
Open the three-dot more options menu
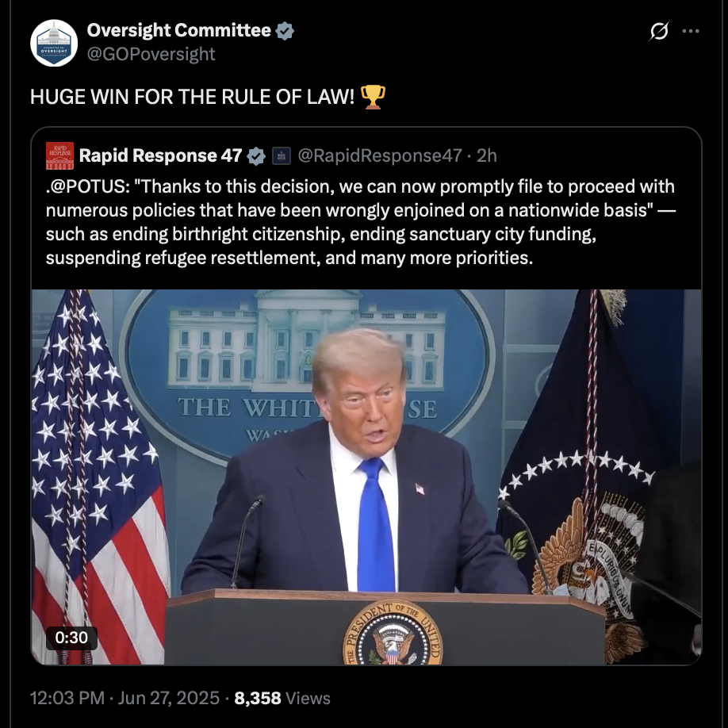point(691,31)
